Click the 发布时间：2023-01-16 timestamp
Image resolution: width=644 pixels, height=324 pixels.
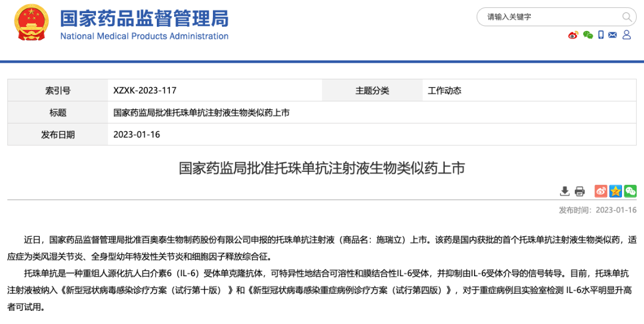click(x=597, y=210)
